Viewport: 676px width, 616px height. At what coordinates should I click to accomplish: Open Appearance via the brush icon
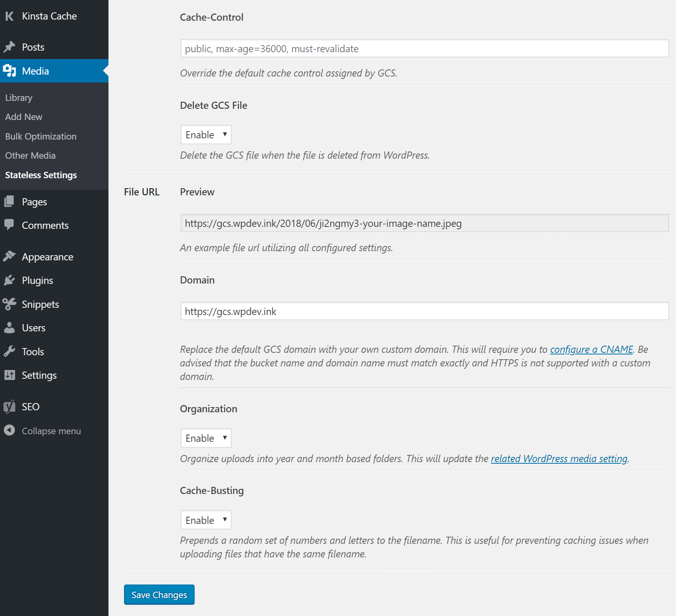(10, 256)
